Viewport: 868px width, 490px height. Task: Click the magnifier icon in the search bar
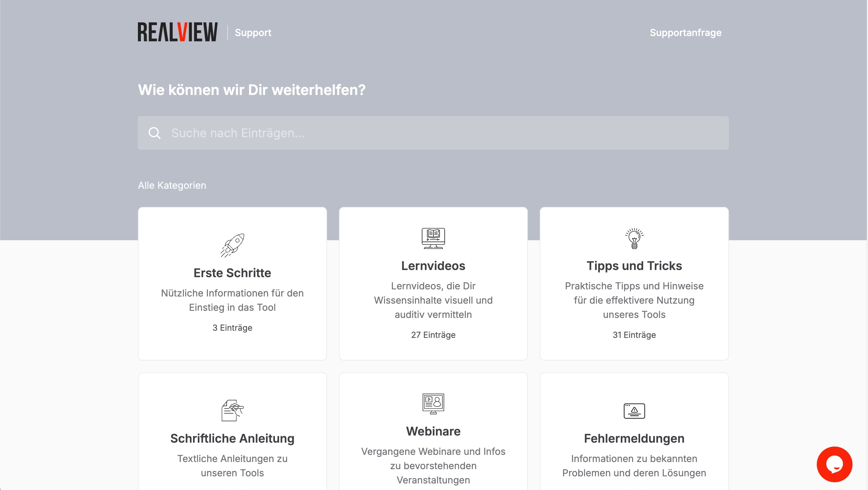pyautogui.click(x=154, y=133)
